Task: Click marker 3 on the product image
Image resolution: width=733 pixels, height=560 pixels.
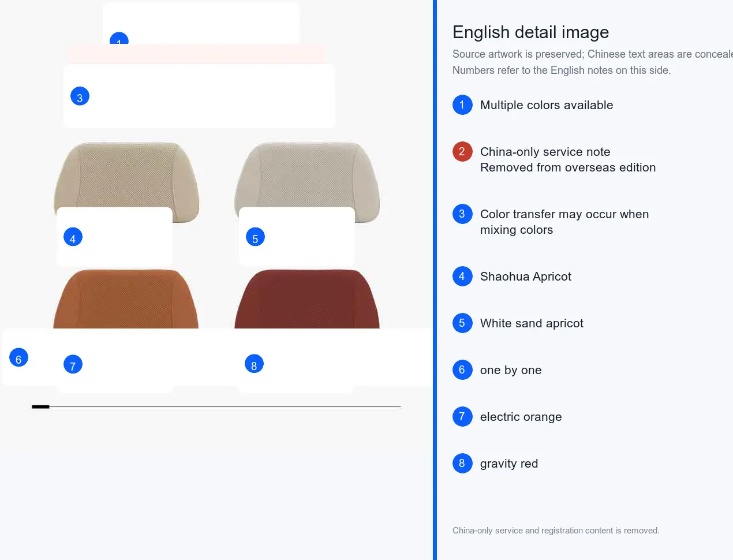Action: [x=80, y=96]
